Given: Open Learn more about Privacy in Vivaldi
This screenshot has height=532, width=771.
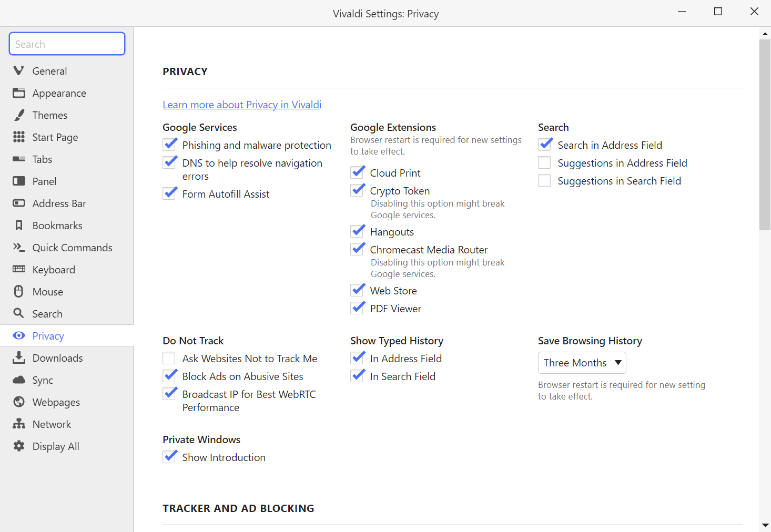Looking at the screenshot, I should tap(242, 105).
